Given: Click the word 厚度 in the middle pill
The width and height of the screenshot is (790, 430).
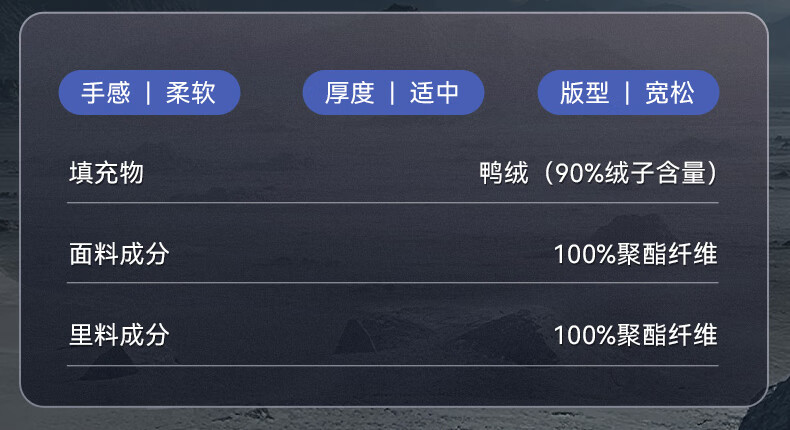Looking at the screenshot, I should (350, 93).
